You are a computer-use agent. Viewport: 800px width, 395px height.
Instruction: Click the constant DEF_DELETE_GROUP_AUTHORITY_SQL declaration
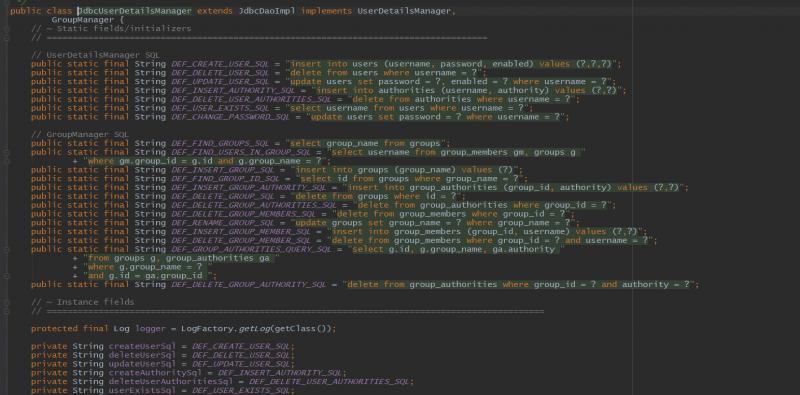point(249,284)
